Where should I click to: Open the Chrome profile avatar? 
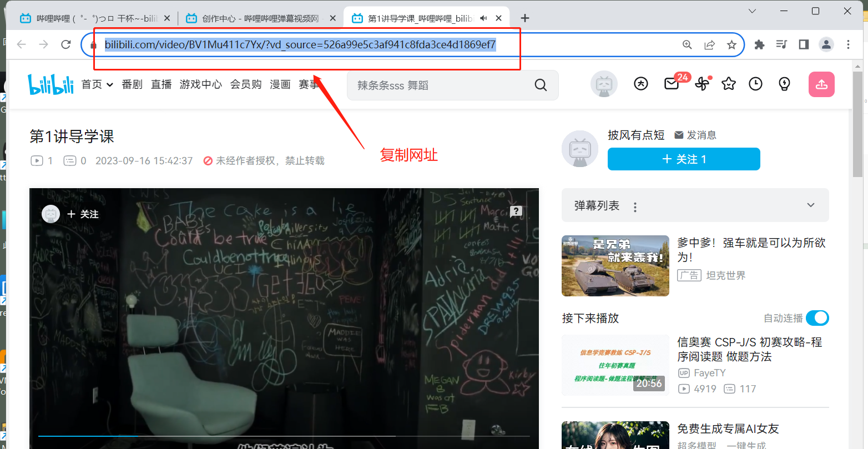826,45
